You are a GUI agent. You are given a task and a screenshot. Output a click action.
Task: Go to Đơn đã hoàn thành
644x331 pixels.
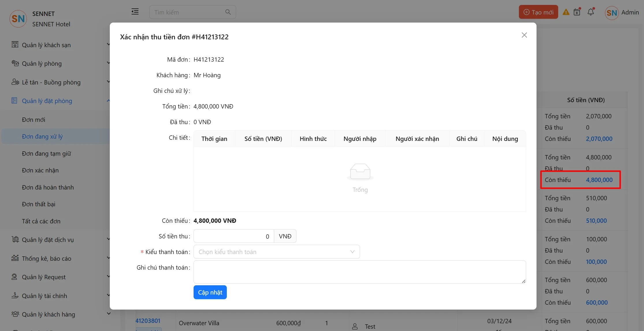tap(48, 187)
